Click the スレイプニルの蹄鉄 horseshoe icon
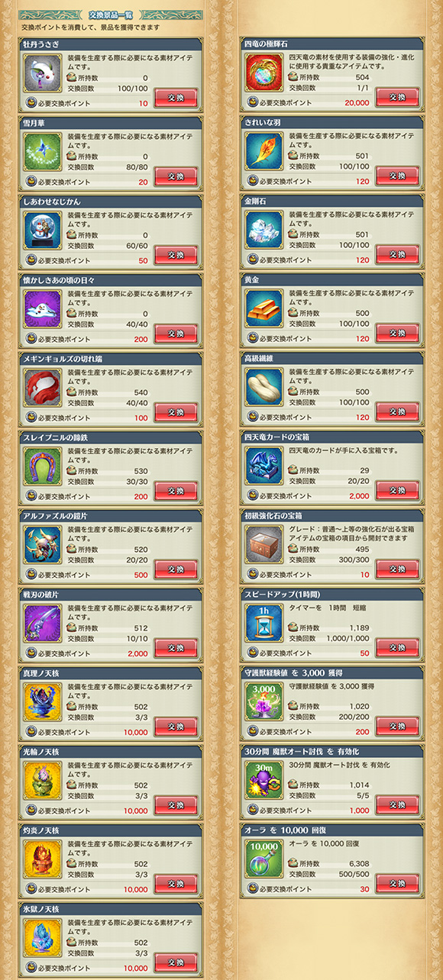Image resolution: width=443 pixels, height=980 pixels. pyautogui.click(x=43, y=467)
